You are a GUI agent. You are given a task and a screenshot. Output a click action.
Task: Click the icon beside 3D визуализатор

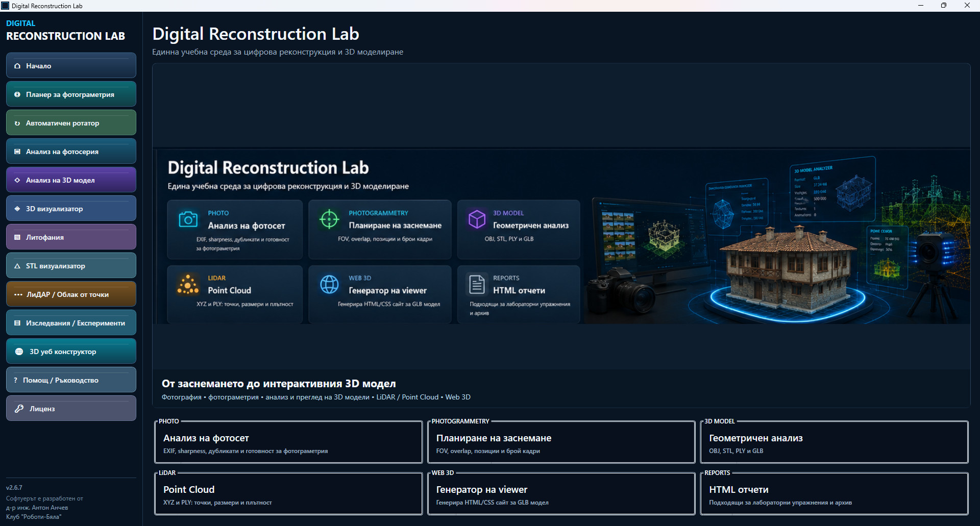pos(17,209)
